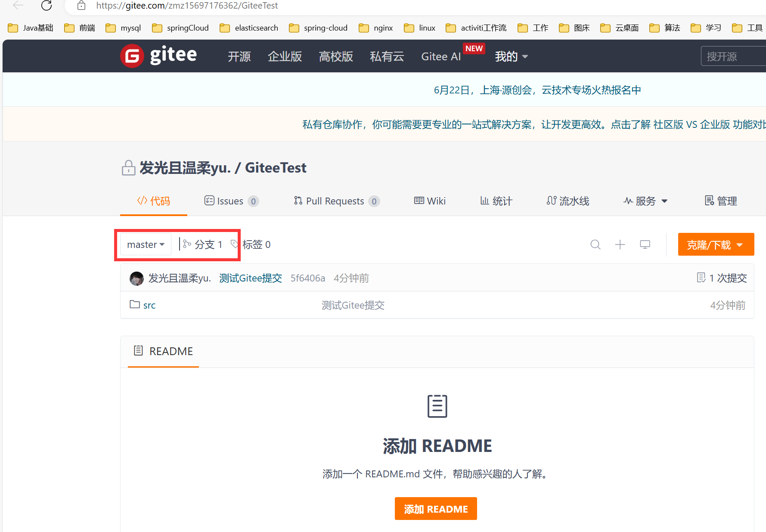Open Gitee AI in the top navigation
The width and height of the screenshot is (766, 532).
[441, 57]
